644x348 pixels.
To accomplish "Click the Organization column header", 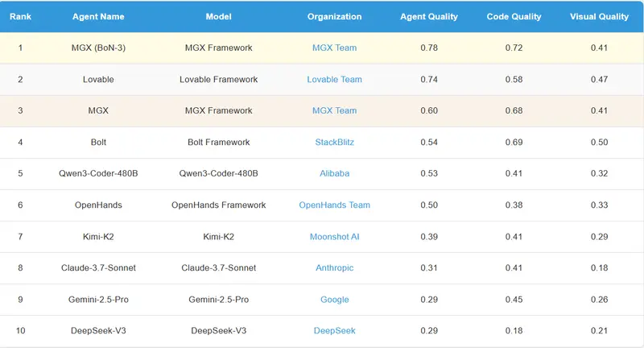I will pos(334,17).
